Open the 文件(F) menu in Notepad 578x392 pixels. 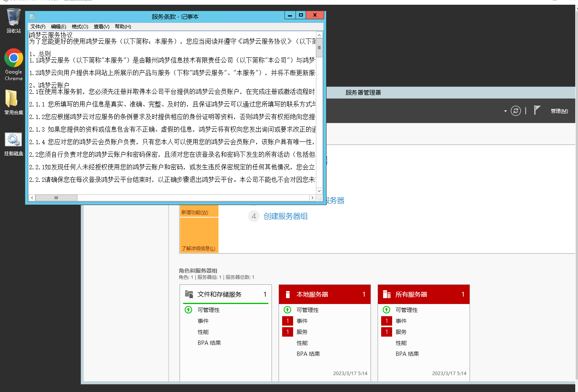(38, 27)
